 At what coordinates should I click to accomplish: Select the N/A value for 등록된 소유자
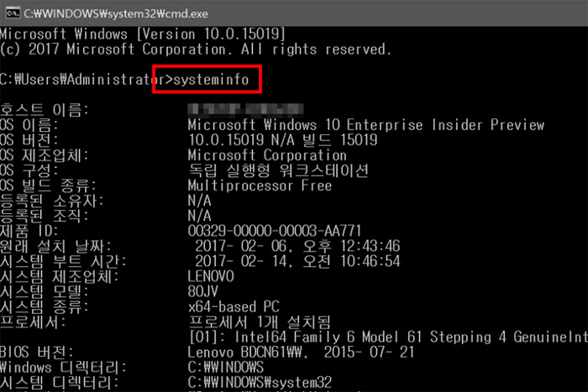pos(199,201)
